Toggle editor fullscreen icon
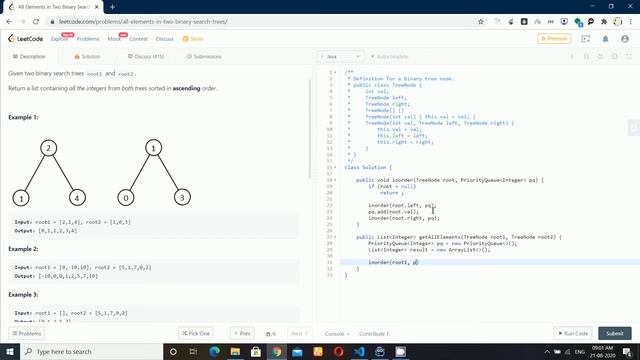The width and height of the screenshot is (640, 360). click(629, 56)
